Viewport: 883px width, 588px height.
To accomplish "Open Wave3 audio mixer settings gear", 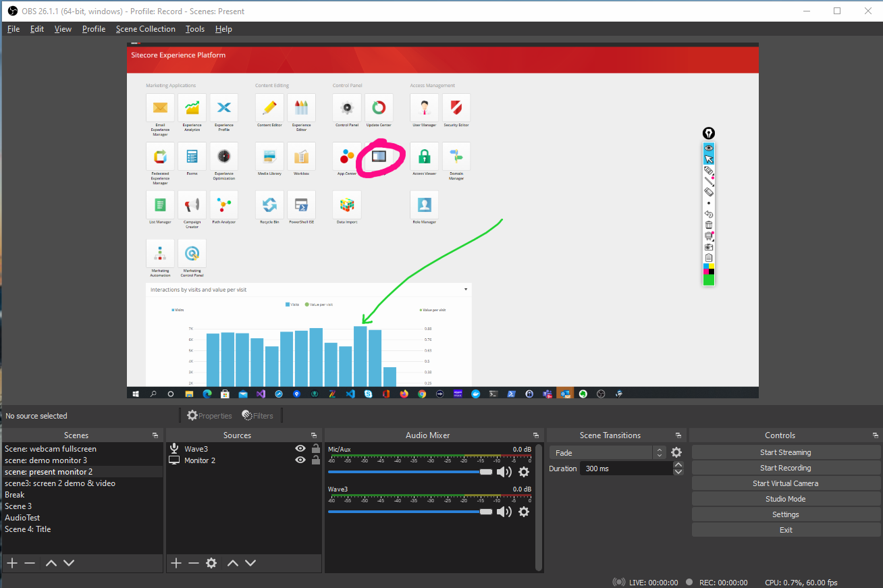I will tap(524, 512).
